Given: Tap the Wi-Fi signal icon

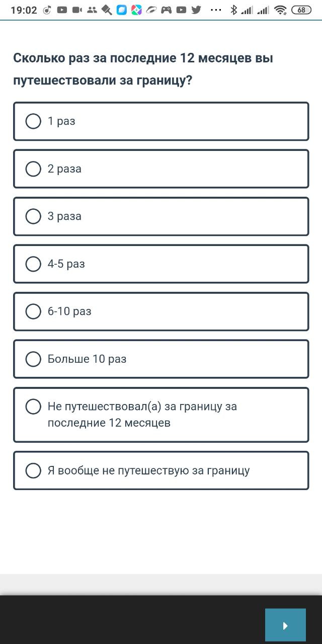Looking at the screenshot, I should pos(281,10).
